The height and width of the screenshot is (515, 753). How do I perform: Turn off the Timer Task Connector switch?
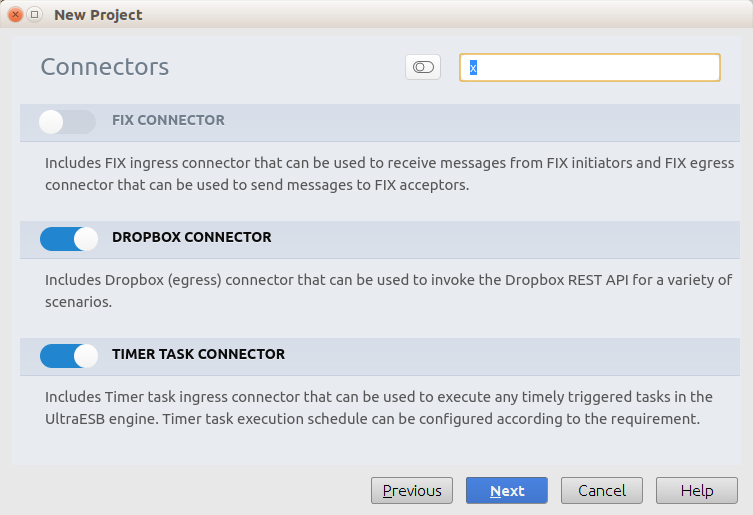point(69,355)
